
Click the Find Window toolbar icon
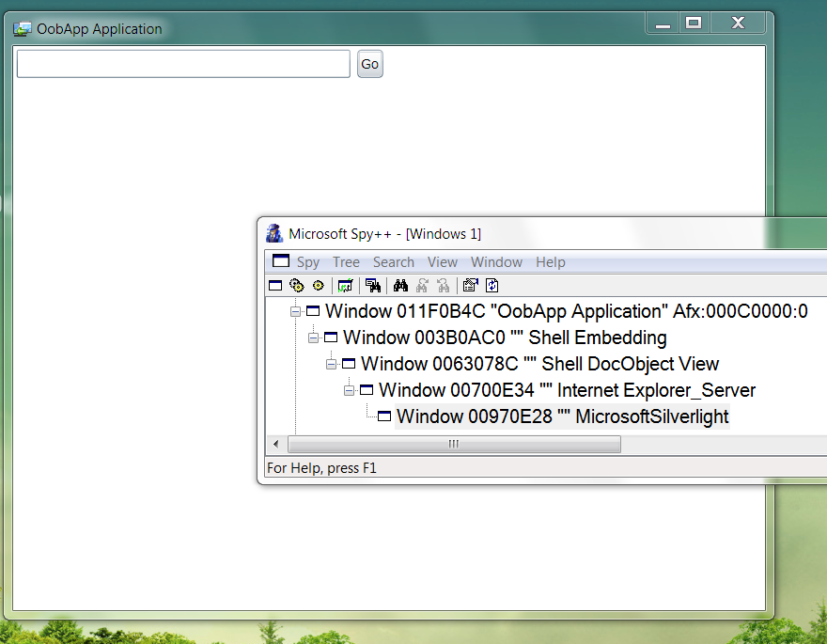click(373, 286)
